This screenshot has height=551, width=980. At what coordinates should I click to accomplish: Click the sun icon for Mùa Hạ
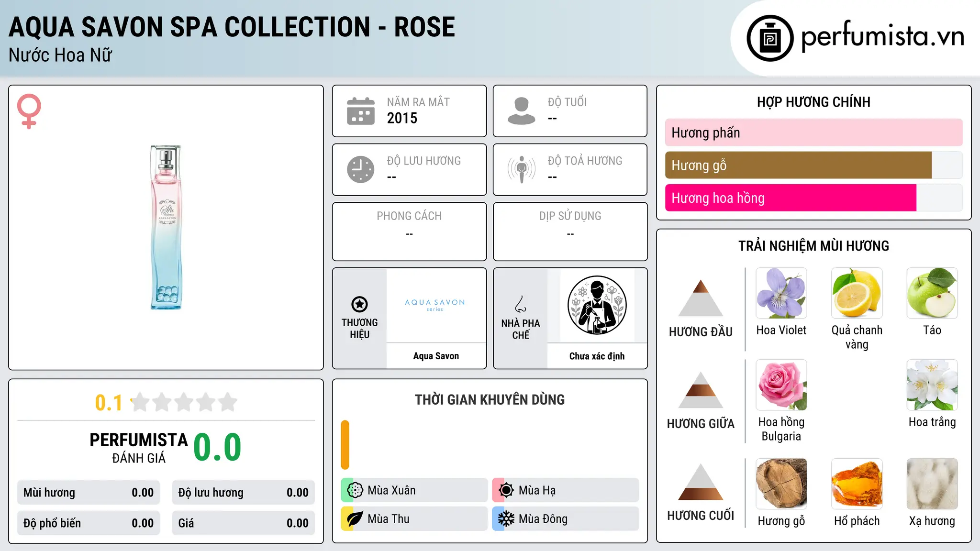(506, 490)
